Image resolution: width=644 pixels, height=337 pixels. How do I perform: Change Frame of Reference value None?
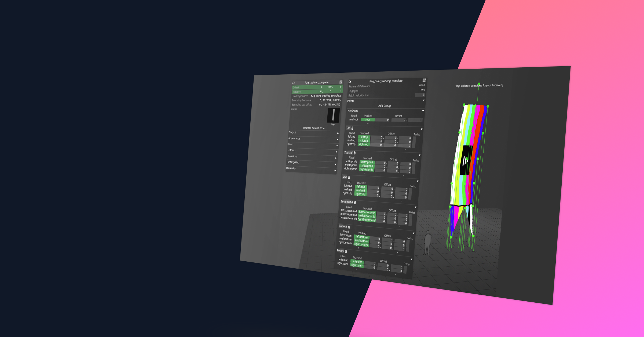coord(422,85)
